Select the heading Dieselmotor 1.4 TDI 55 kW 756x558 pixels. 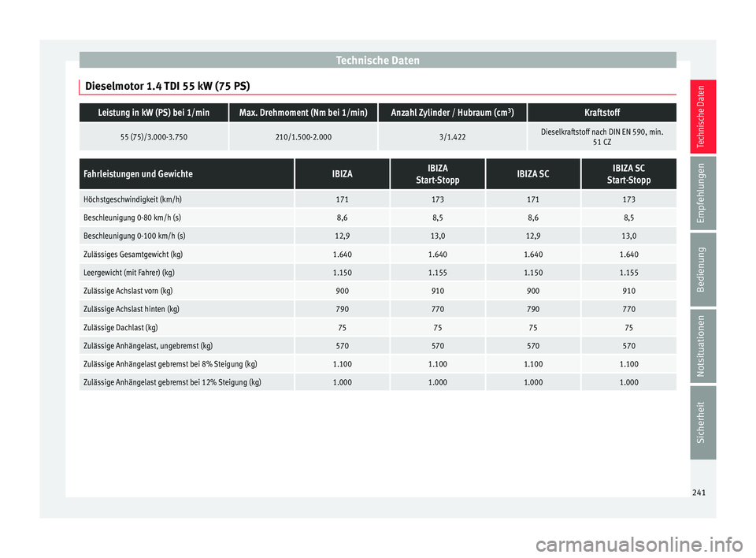(167, 87)
